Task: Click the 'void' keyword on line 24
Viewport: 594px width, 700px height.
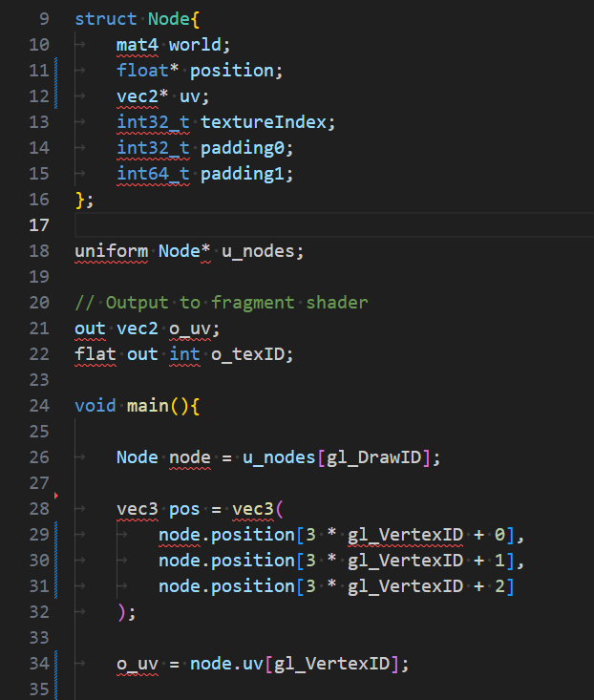Action: [95, 406]
